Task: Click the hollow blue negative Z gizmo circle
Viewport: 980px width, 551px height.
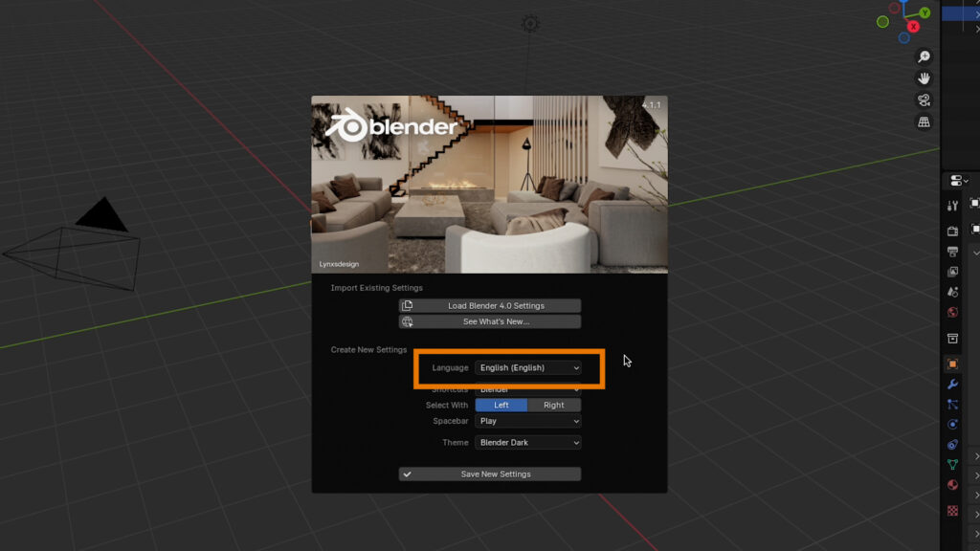Action: pos(903,38)
